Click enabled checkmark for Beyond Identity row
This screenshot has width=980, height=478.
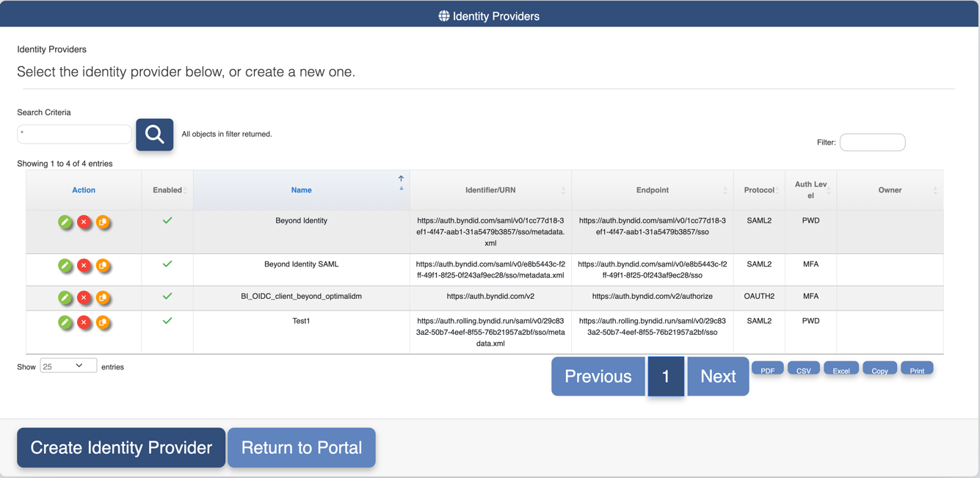[167, 220]
